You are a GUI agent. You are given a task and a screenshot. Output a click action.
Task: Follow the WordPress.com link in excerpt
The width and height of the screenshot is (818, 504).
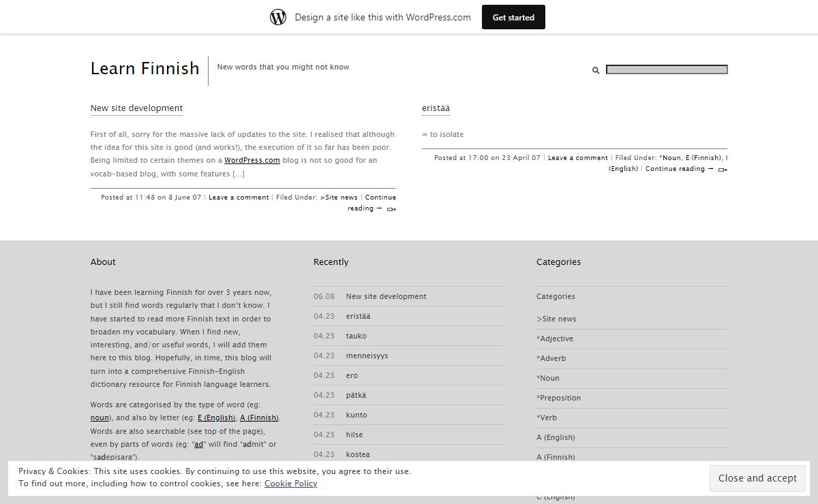click(x=252, y=160)
